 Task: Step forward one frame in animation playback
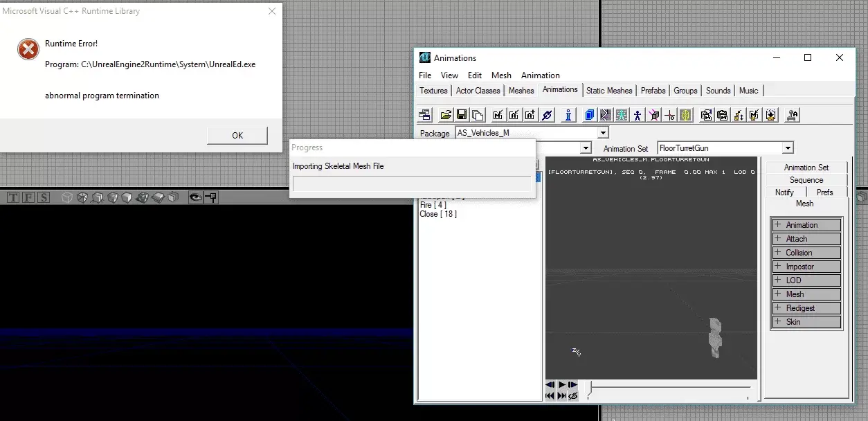573,384
